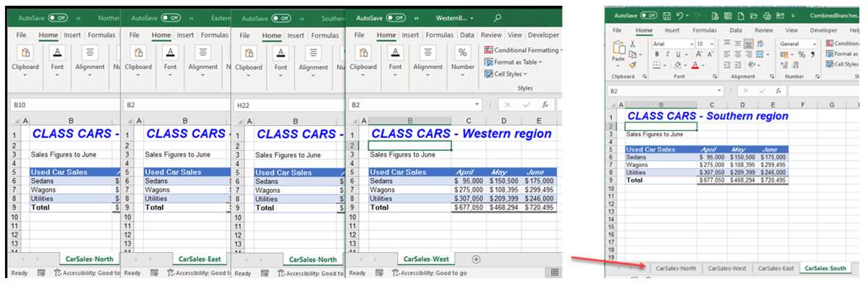Select CarSales-West sheet tab in WesternBranch window
868x286 pixels.
click(x=427, y=259)
